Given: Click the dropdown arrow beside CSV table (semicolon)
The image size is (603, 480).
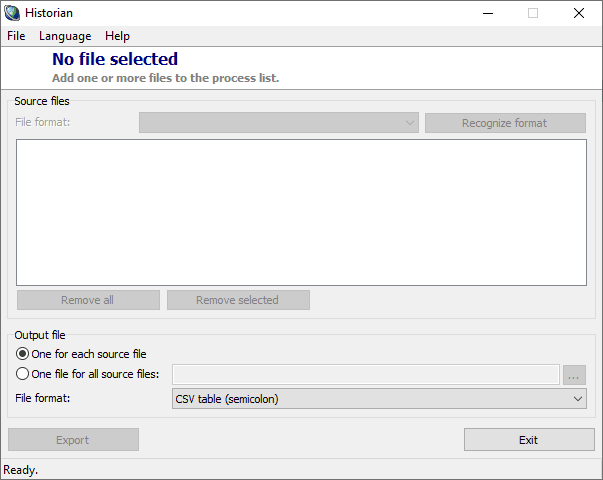Looking at the screenshot, I should (x=578, y=399).
